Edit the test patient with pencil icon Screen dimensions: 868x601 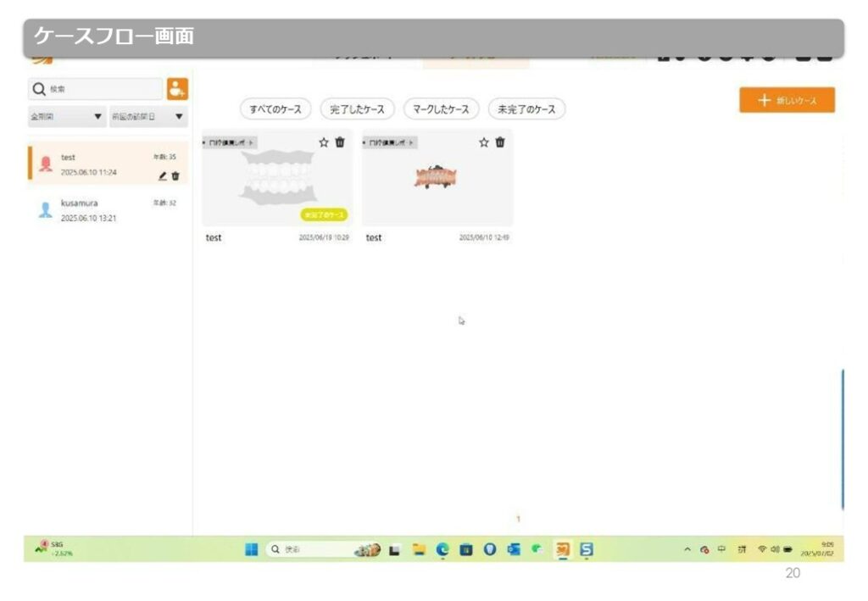(x=163, y=176)
